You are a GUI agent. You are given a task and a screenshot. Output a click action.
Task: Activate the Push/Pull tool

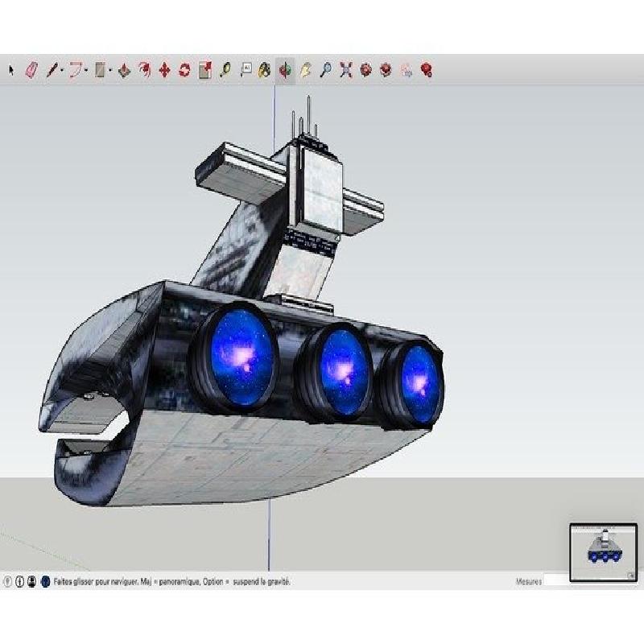[125, 70]
